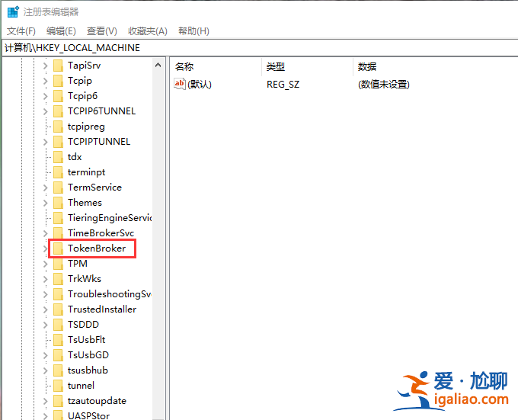Click the registry address bar path field
Viewport: 518px width, 420px height.
point(260,48)
